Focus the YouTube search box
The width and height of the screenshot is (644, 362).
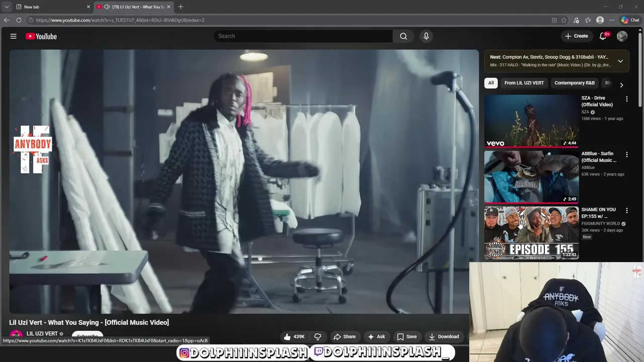tap(303, 36)
